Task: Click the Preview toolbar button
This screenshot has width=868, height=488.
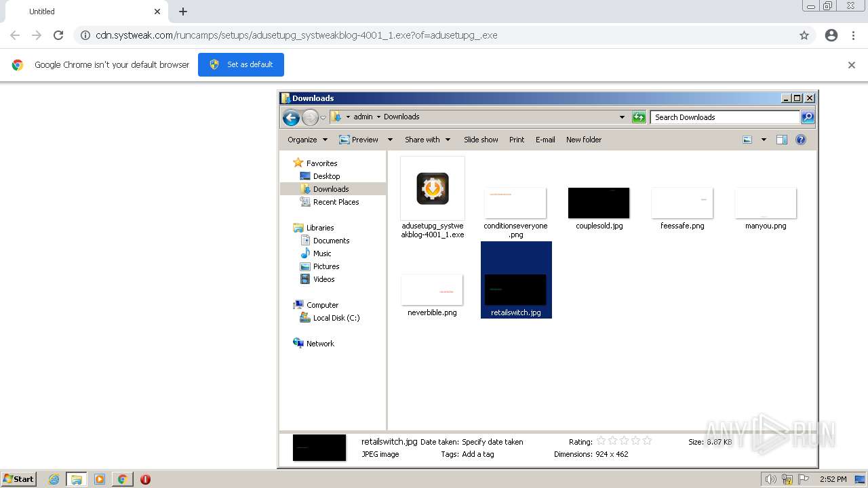Action: point(359,140)
